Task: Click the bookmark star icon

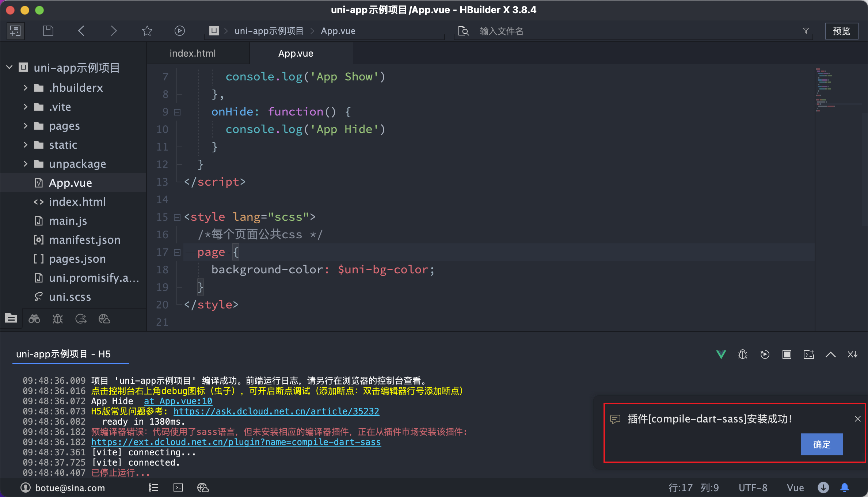Action: tap(147, 31)
